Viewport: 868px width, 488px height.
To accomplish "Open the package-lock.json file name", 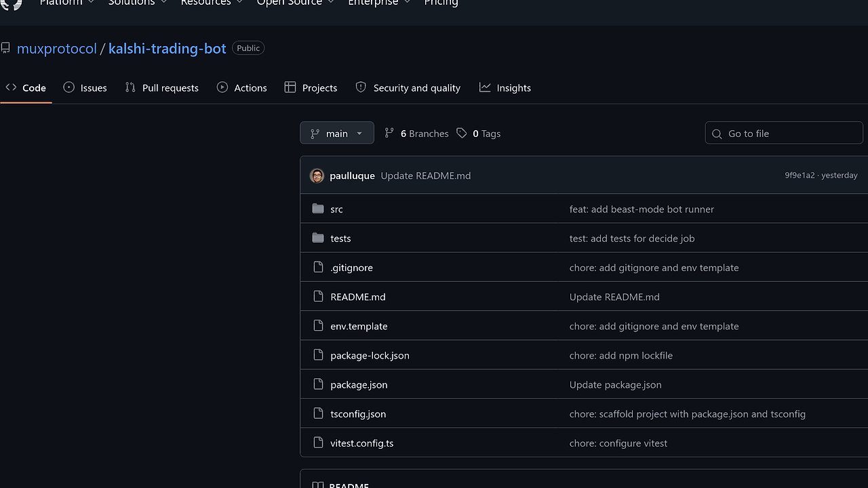I will [370, 355].
